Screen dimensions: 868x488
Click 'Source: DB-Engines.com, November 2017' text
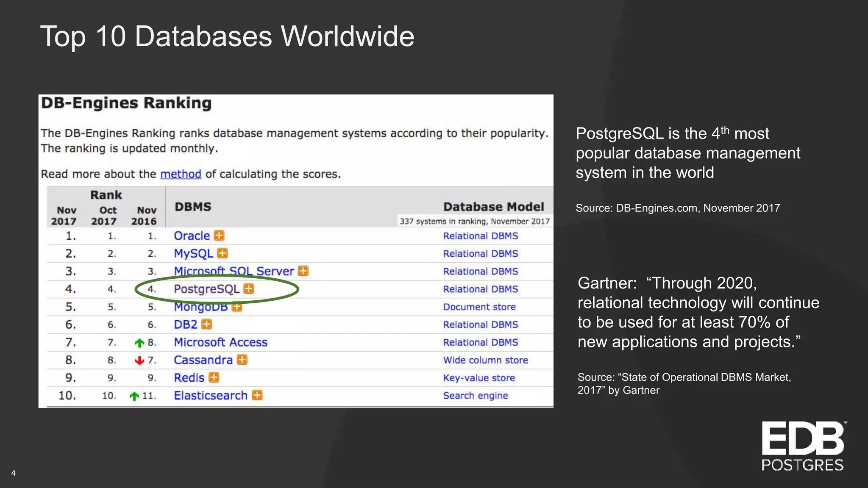point(678,208)
